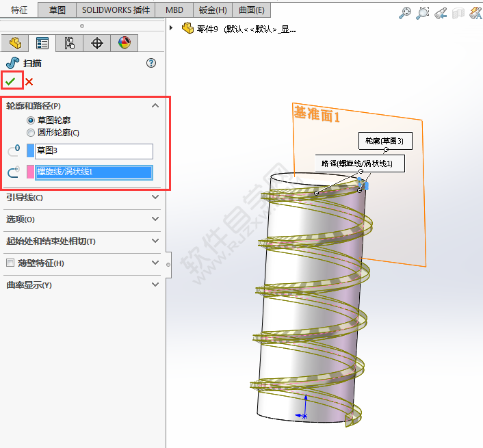The width and height of the screenshot is (483, 448).
Task: Click the 零件9 part name text
Action: (x=207, y=29)
